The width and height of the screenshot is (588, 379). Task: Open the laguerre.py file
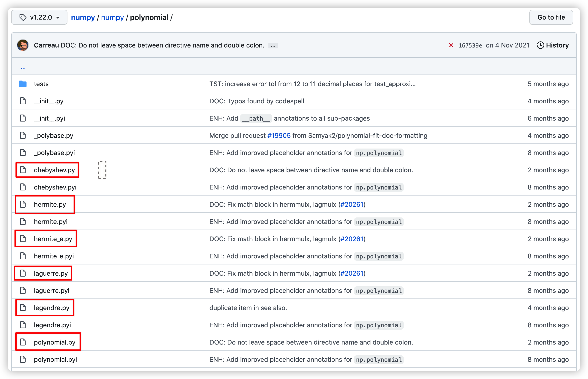tap(51, 273)
